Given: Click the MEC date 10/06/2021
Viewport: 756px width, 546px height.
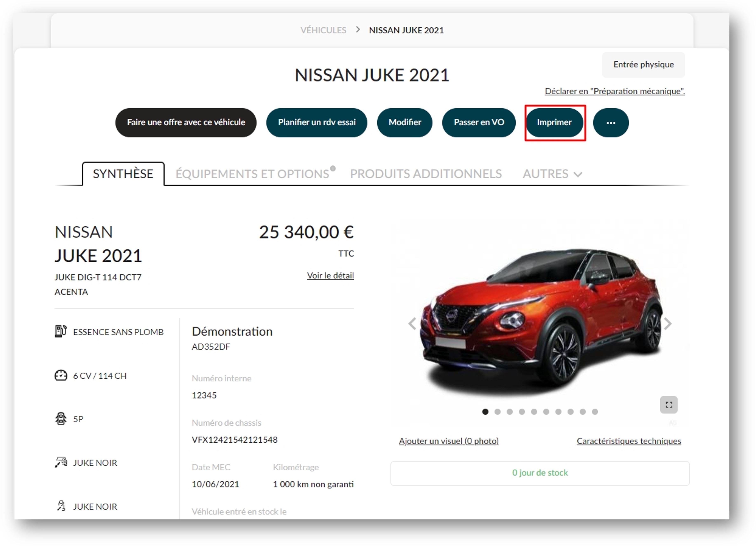Looking at the screenshot, I should [x=215, y=484].
